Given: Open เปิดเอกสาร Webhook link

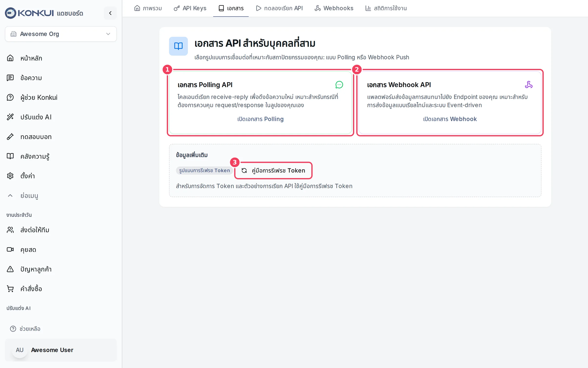Looking at the screenshot, I should point(450,119).
